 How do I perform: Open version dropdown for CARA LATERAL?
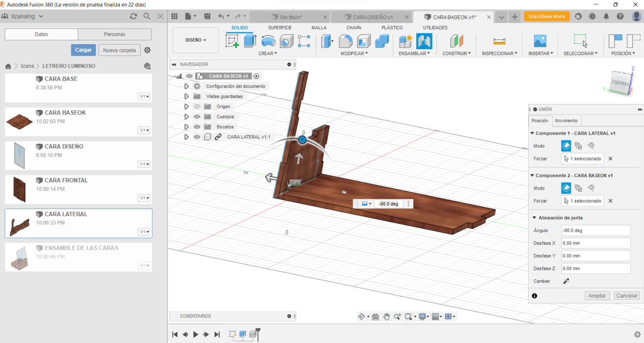coord(144,231)
